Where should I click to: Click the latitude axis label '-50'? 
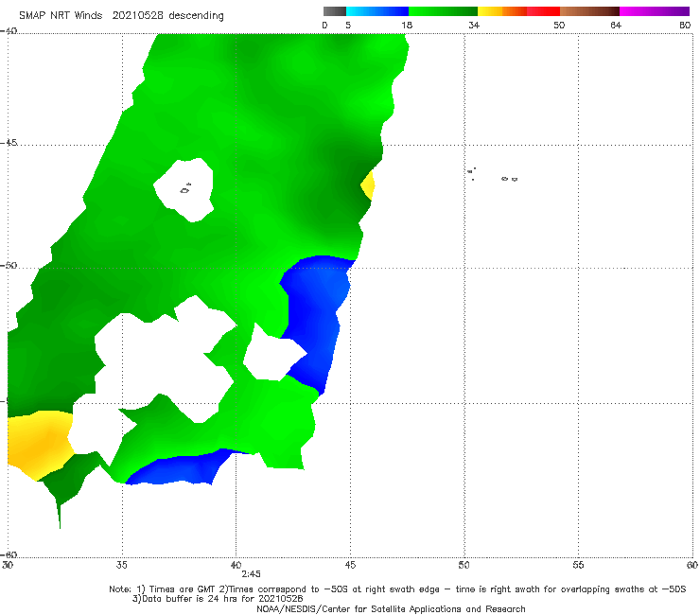click(9, 265)
